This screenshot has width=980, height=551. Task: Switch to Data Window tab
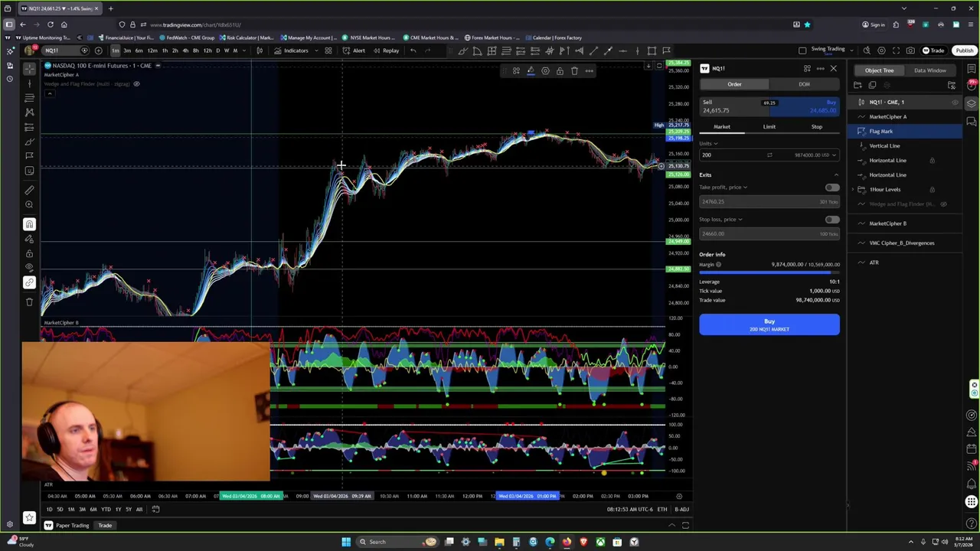(x=929, y=70)
